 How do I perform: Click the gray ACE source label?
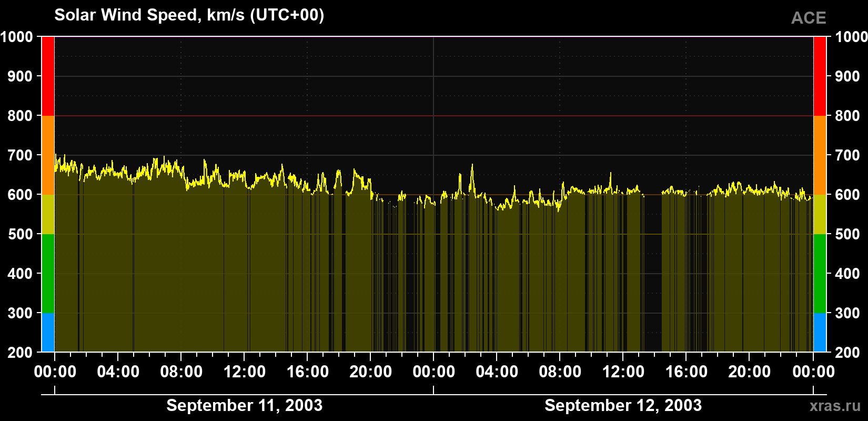pyautogui.click(x=809, y=18)
